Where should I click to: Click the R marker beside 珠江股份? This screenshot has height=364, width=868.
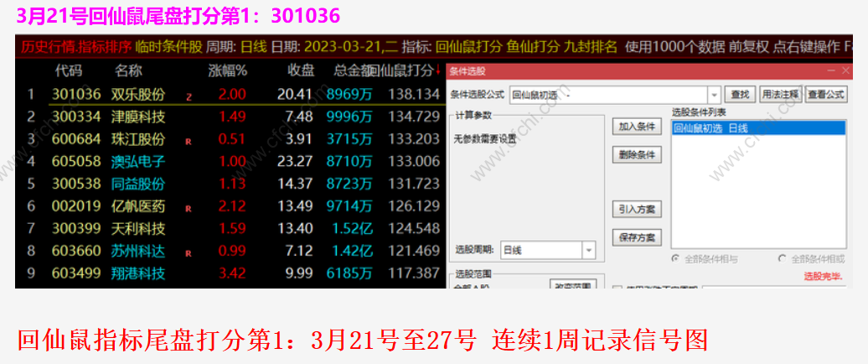pyautogui.click(x=189, y=142)
